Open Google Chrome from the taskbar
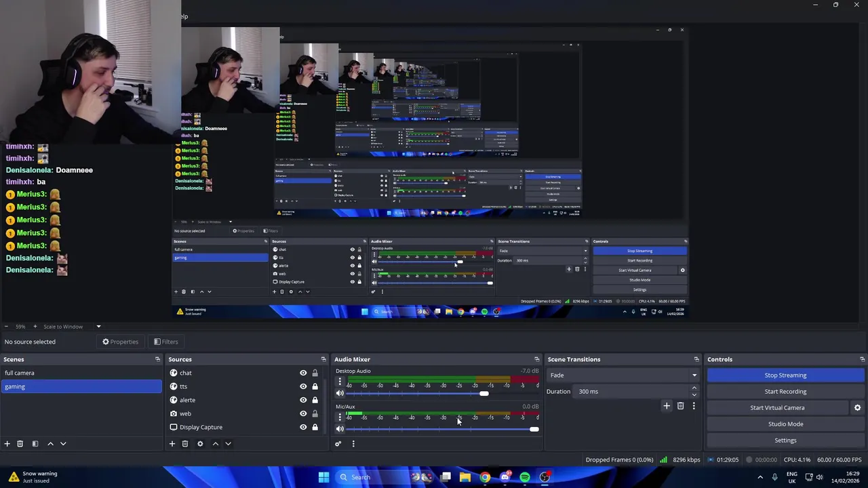Screen dimensions: 868x488 485,477
